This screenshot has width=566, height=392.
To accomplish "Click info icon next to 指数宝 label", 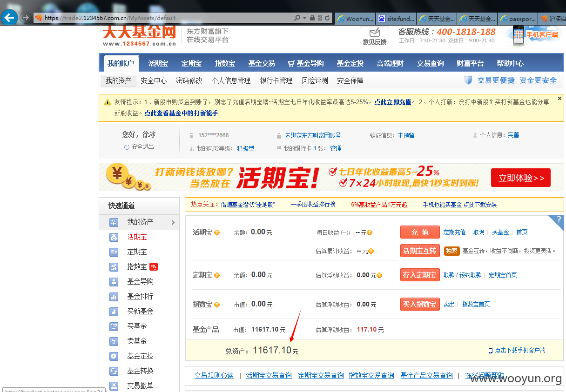I will pos(217,305).
